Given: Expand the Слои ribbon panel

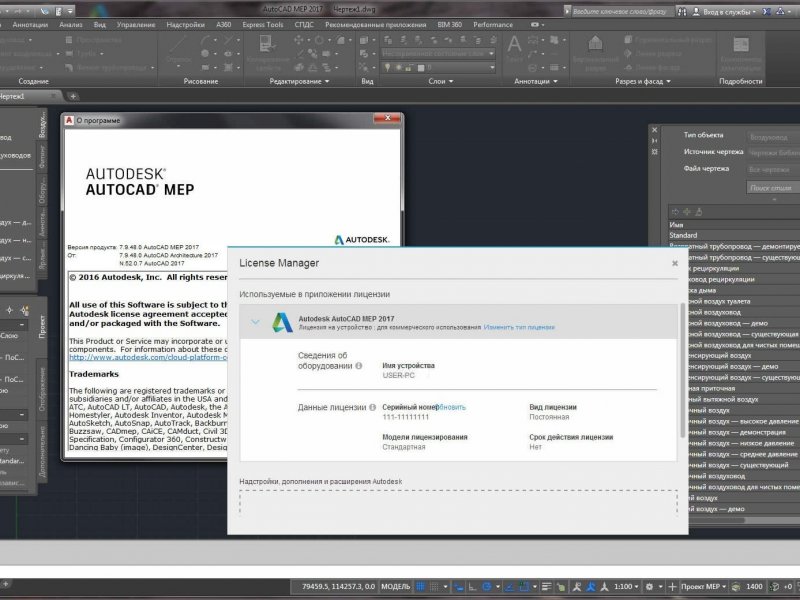Looking at the screenshot, I should tap(441, 81).
